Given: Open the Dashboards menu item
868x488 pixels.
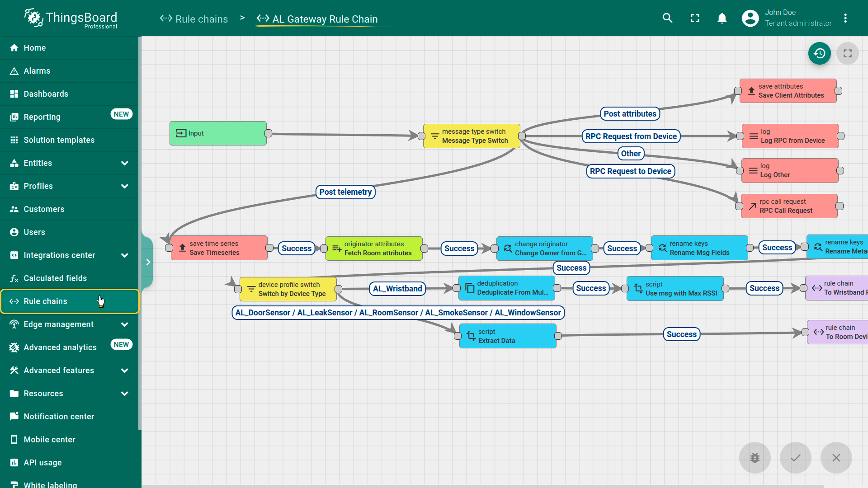Looking at the screenshot, I should (46, 94).
